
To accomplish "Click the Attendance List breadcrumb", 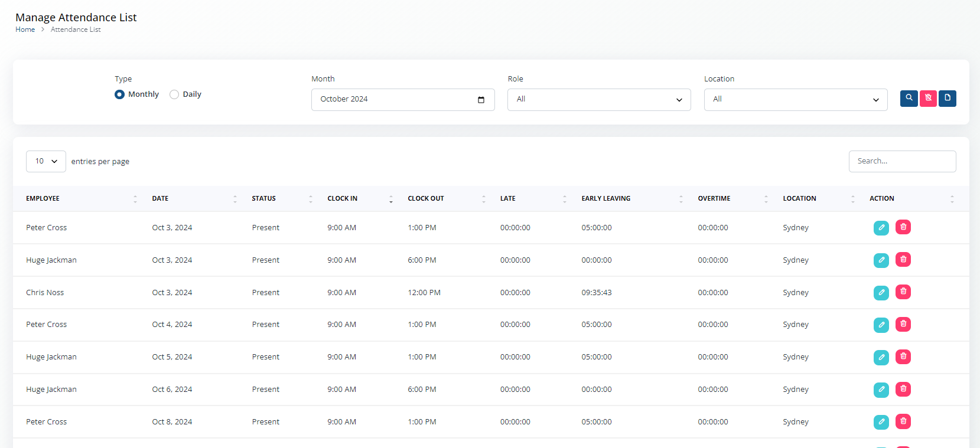I will pos(76,30).
